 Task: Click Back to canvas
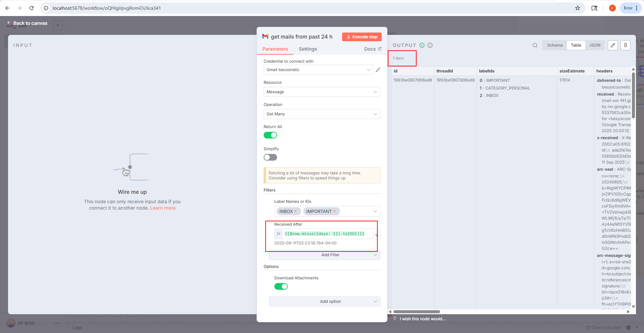[x=28, y=23]
